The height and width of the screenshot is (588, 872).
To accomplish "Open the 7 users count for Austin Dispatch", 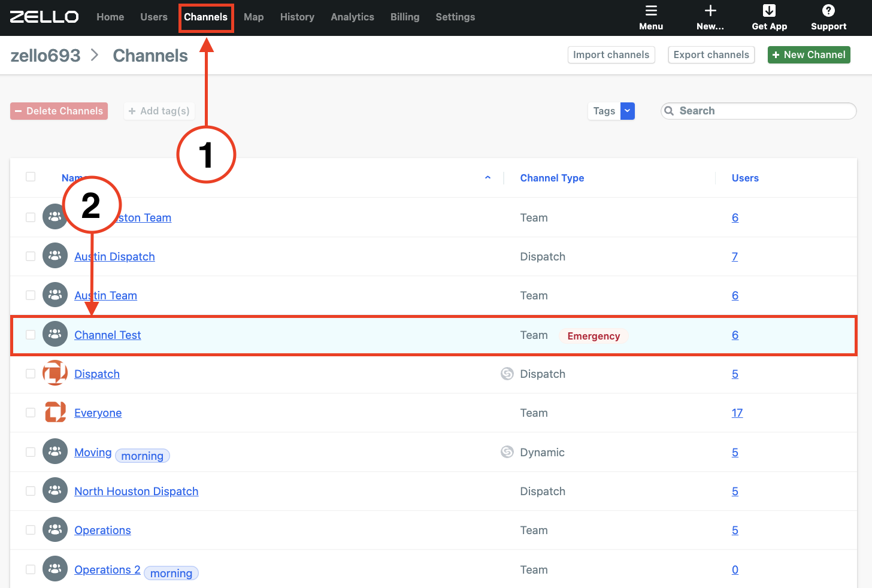I will (735, 256).
